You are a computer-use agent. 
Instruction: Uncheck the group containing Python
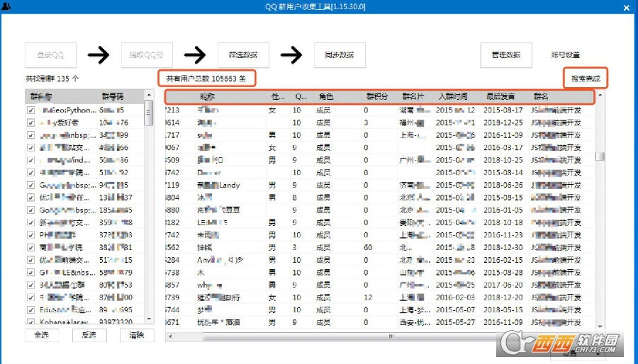(x=31, y=110)
